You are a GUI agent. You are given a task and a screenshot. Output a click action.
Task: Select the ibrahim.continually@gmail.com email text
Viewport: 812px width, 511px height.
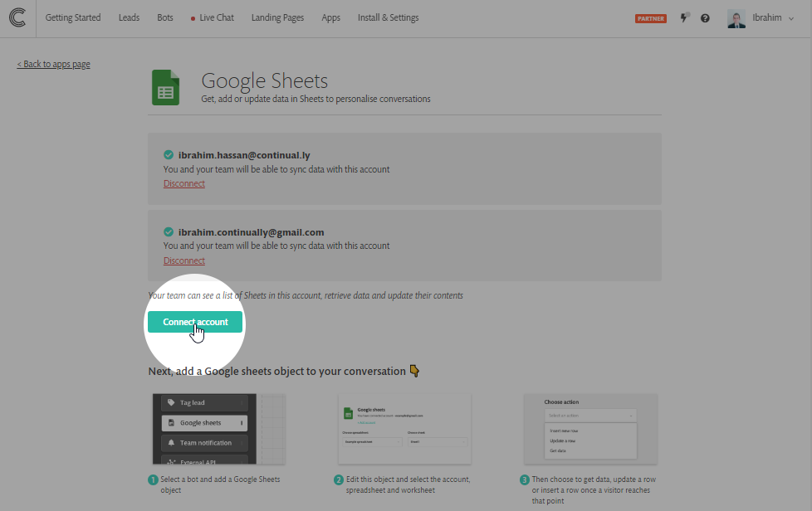tap(252, 232)
